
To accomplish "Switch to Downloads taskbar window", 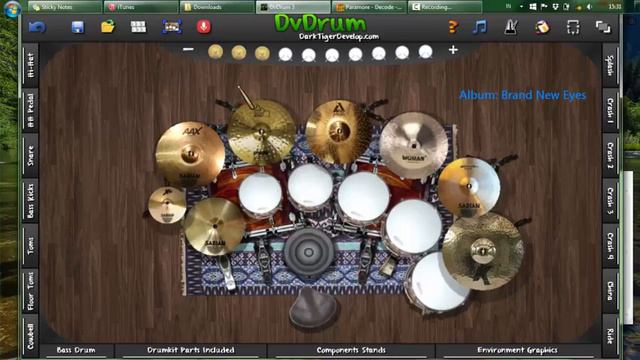I will (217, 7).
